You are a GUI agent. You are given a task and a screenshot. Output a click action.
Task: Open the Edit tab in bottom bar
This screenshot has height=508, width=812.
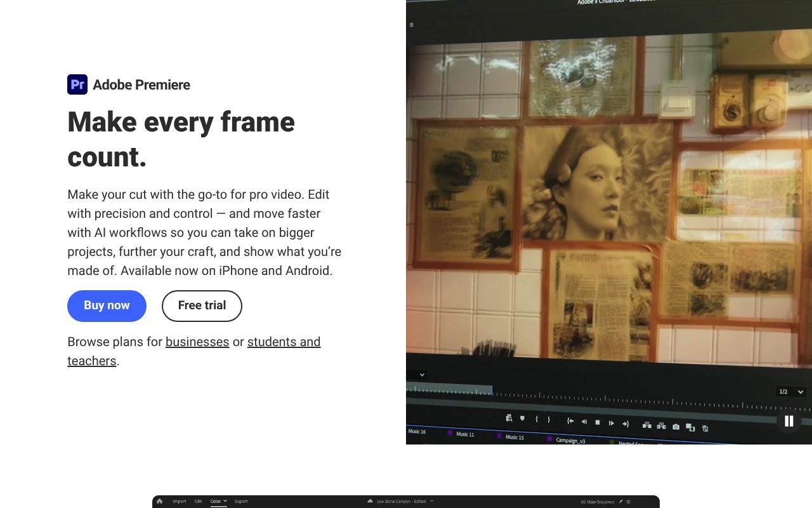198,502
